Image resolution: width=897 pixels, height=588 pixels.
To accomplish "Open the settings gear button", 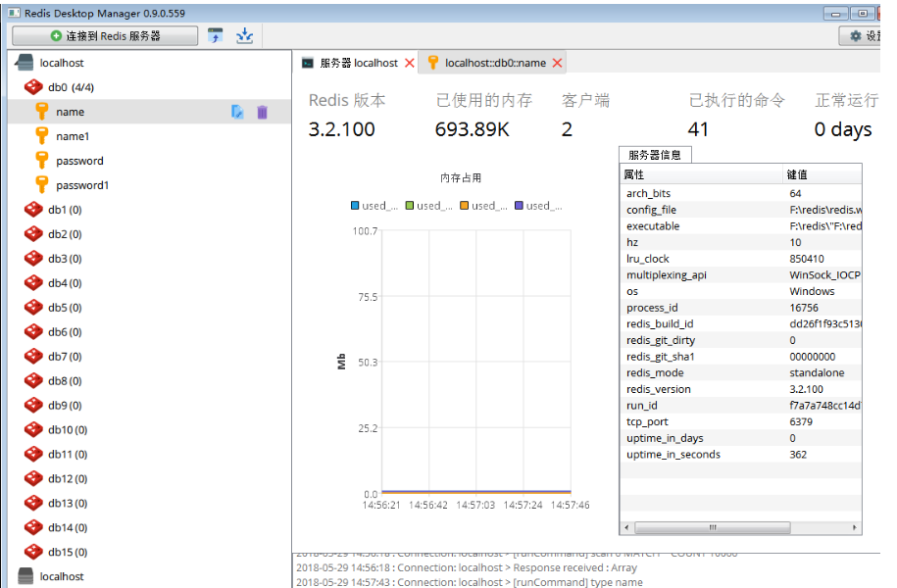I will click(x=862, y=36).
